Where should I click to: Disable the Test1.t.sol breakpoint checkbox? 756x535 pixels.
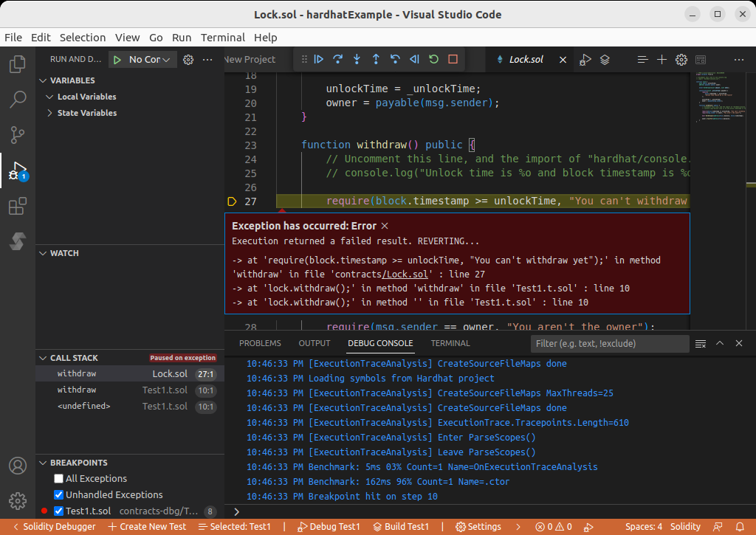click(59, 511)
